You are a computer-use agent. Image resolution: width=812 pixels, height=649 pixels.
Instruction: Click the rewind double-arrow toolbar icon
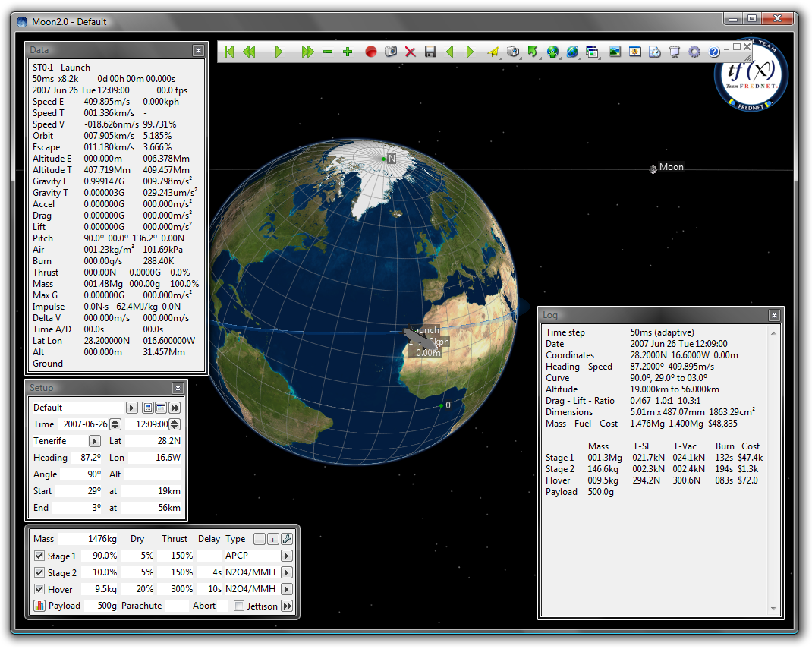249,52
